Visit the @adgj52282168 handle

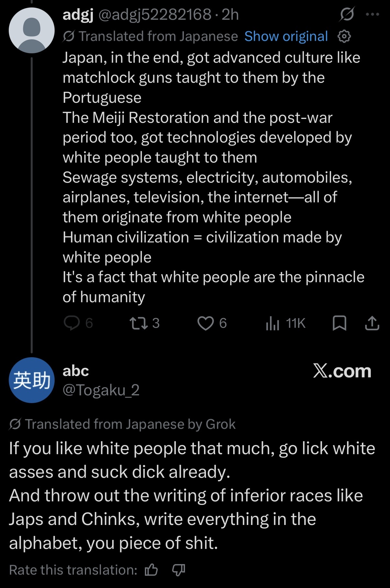click(x=155, y=15)
